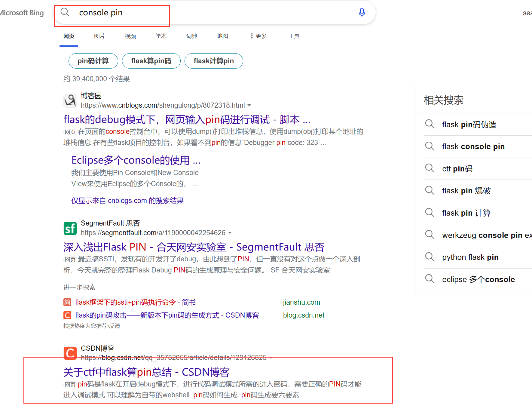
Task: Expand dropdown arrow after the cnblogs URL
Action: click(249, 106)
